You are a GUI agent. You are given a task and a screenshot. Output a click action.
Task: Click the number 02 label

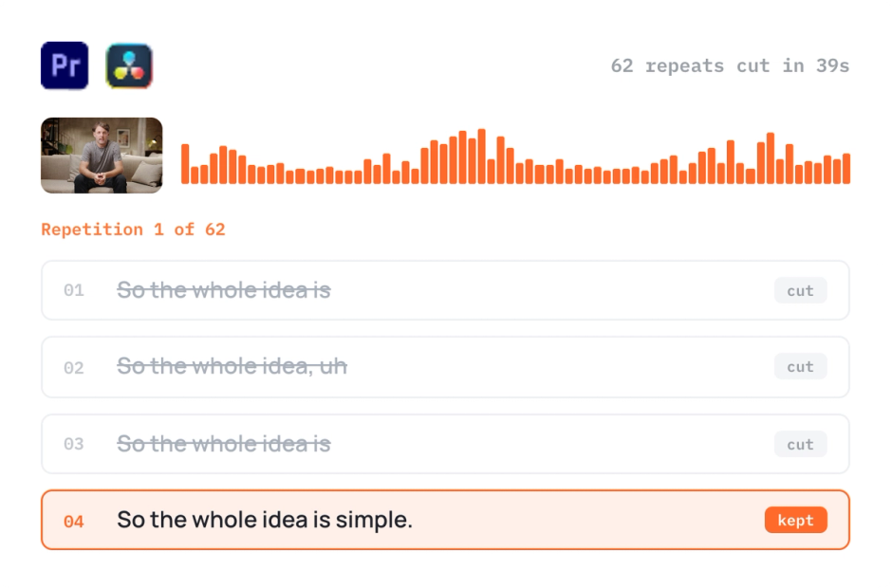click(x=74, y=367)
